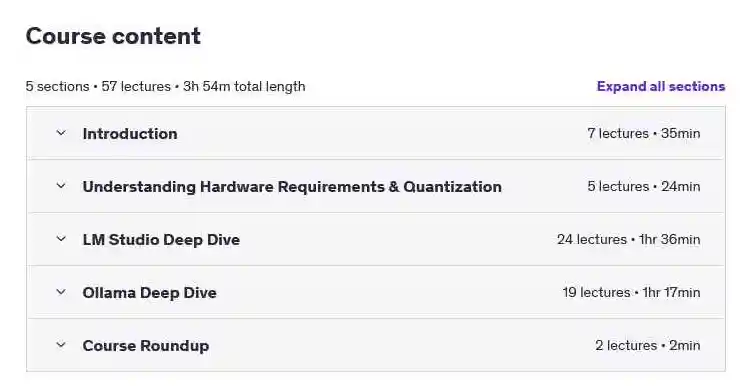This screenshot has width=745, height=386.
Task: Click the 7 lectures • 35min label
Action: coord(643,133)
